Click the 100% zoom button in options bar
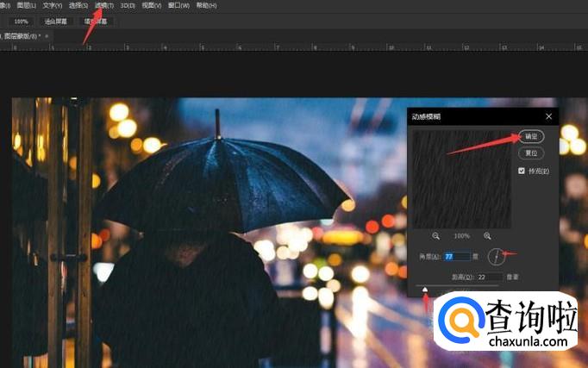 point(21,21)
